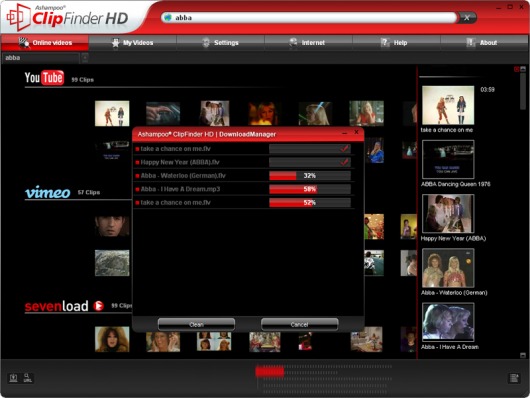Switch to the My Videos tab
Screen dimensions: 530x398
point(132,43)
